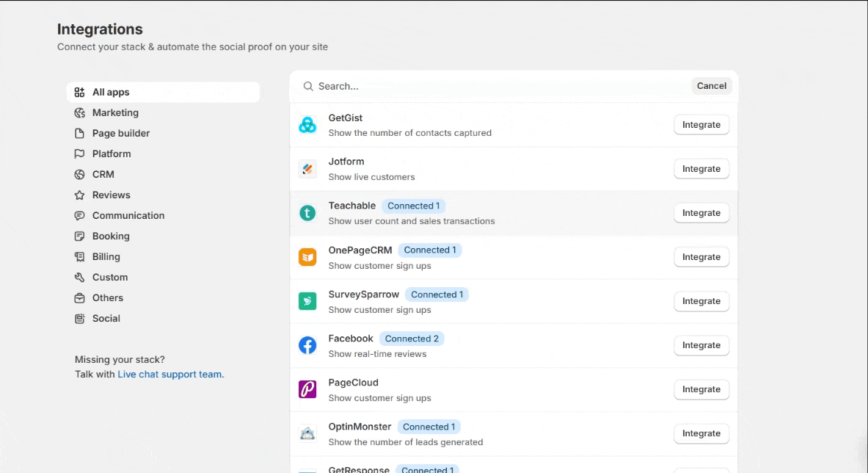Show the Reviews category
The image size is (868, 473).
pyautogui.click(x=164, y=195)
